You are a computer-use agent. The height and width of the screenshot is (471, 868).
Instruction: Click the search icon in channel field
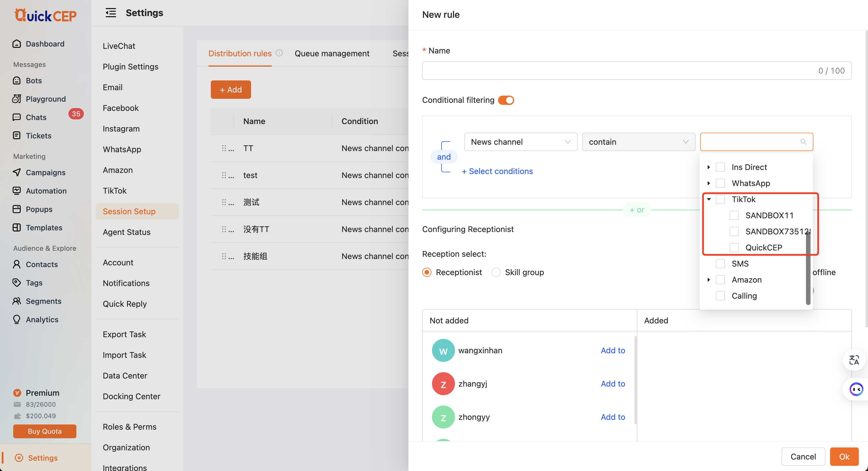(x=803, y=142)
